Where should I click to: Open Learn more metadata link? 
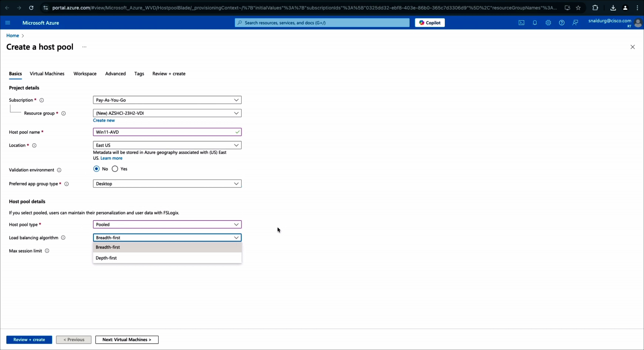pos(111,158)
